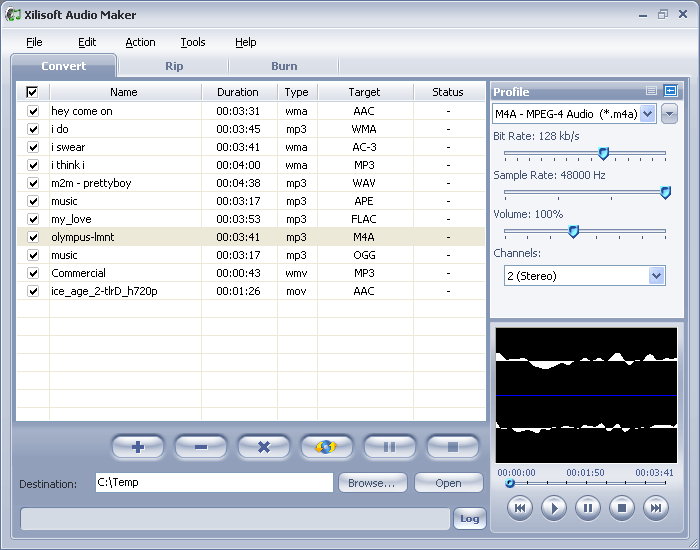This screenshot has height=550, width=700.
Task: Toggle the checkbox for 'm2m - prettyboy'
Action: [x=33, y=183]
